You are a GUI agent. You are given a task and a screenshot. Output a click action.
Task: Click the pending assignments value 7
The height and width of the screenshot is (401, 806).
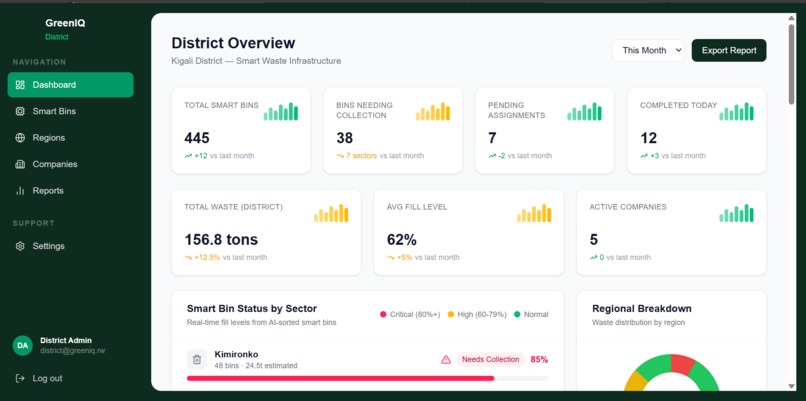pos(492,138)
